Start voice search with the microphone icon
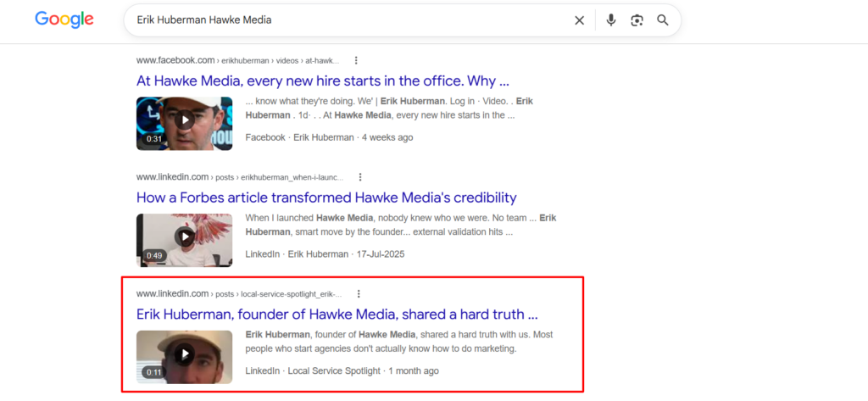Viewport: 868px width, 401px height. (610, 20)
